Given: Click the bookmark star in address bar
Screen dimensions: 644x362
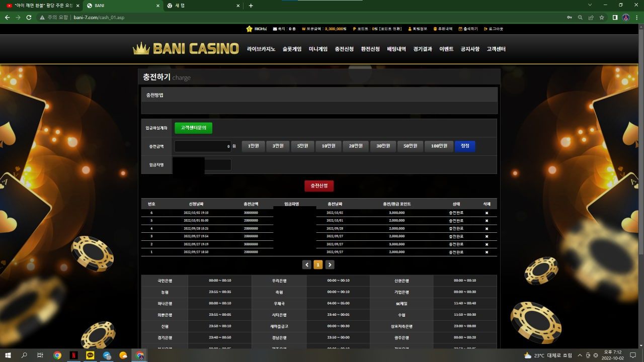Looking at the screenshot, I should coord(602,17).
